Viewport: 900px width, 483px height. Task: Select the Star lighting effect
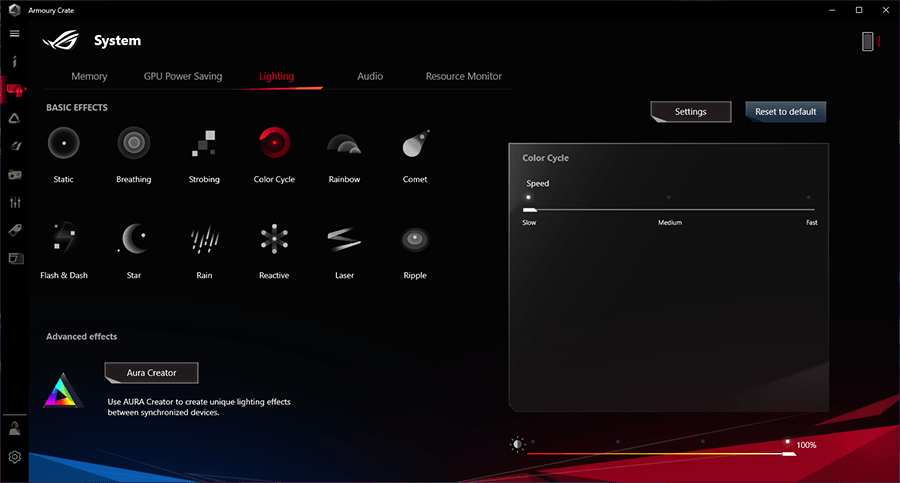pos(134,238)
